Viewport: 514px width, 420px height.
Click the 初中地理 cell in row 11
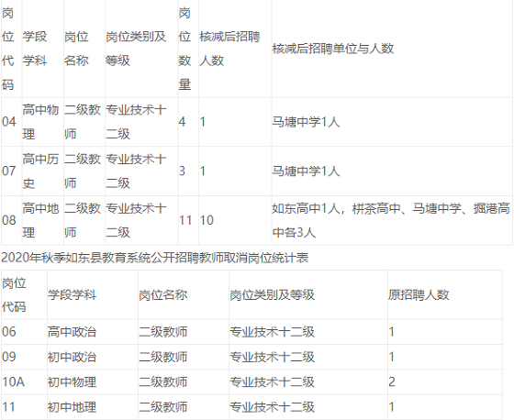point(93,407)
